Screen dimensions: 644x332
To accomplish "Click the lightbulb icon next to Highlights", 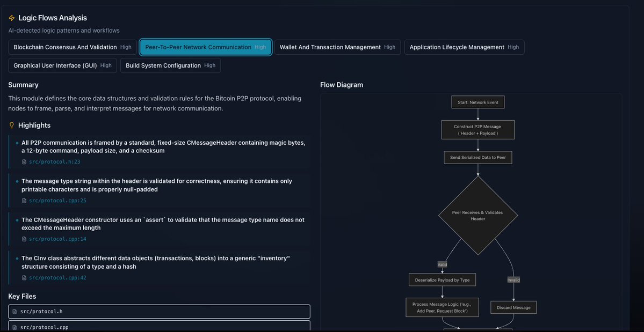I will 11,125.
